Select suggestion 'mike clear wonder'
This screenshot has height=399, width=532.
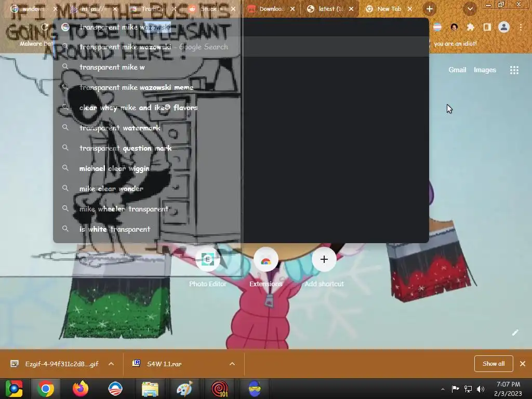coord(241,188)
